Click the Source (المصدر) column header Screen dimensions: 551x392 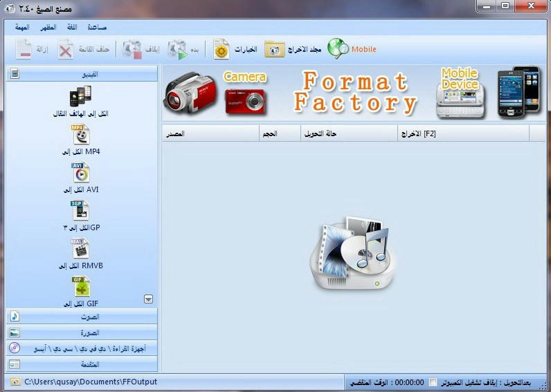pos(210,133)
